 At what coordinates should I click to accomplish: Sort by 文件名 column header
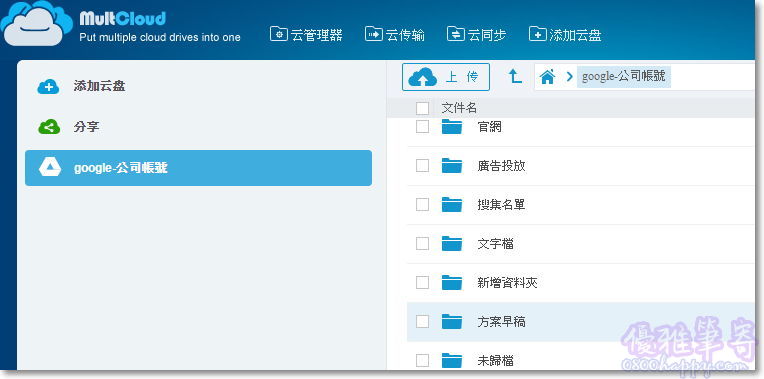pyautogui.click(x=458, y=108)
